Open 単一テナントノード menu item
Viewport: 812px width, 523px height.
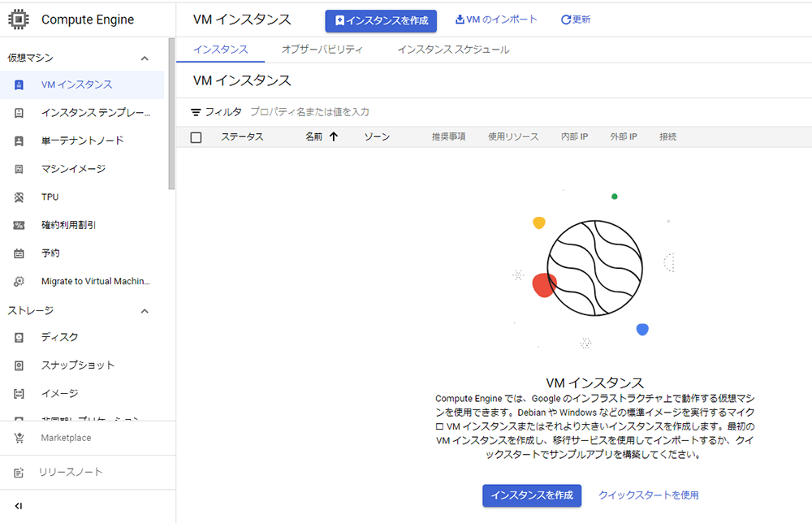coord(82,140)
